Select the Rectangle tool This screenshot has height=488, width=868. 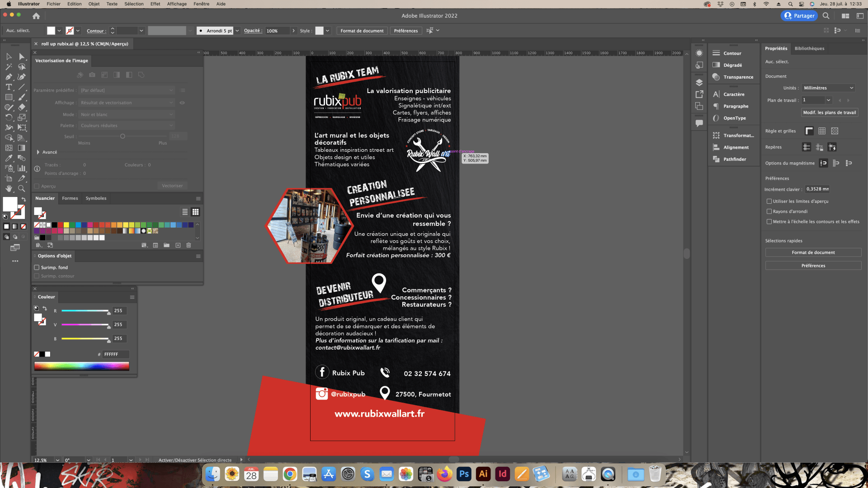coord(9,97)
